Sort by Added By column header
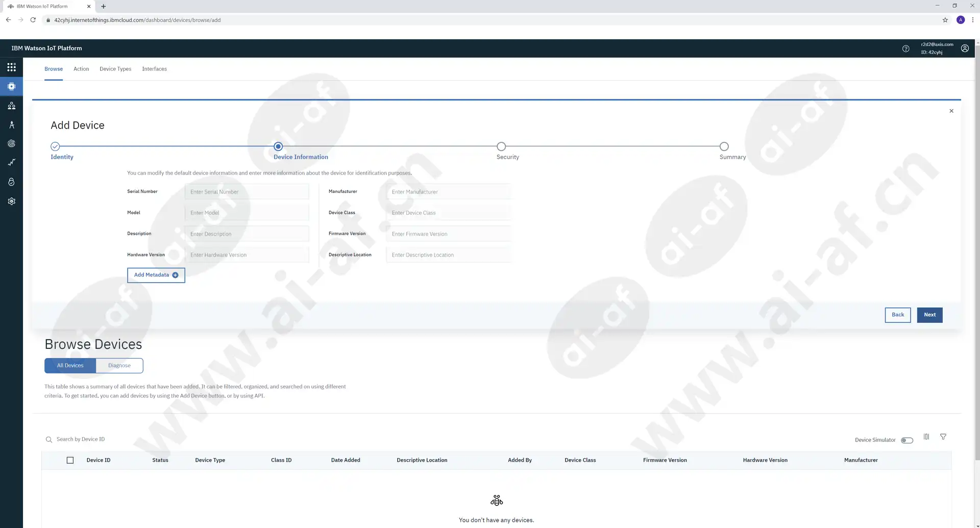Viewport: 980px width, 528px height. click(520, 460)
